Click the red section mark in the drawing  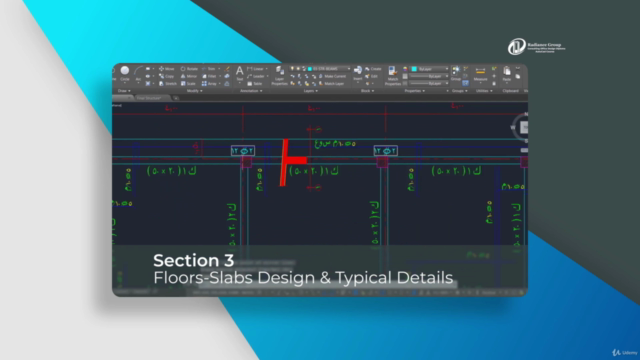click(293, 162)
